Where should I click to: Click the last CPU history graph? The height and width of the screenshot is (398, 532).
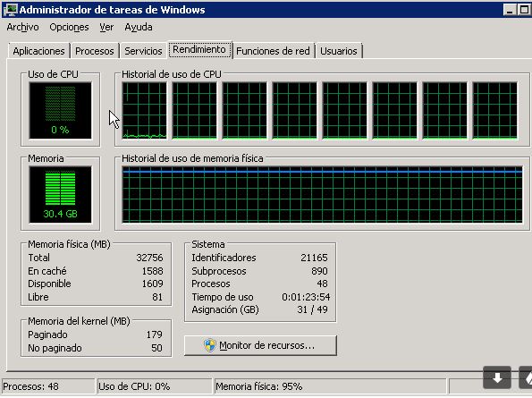[495, 111]
